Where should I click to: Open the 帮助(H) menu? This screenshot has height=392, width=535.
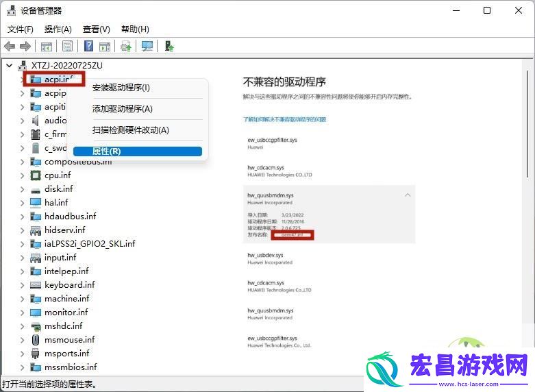[135, 29]
